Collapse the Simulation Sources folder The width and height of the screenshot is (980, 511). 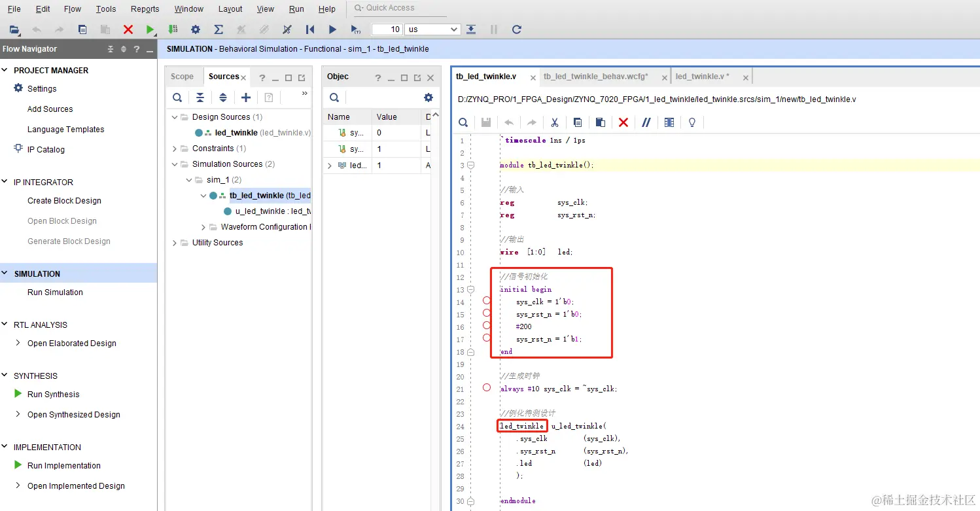tap(175, 164)
